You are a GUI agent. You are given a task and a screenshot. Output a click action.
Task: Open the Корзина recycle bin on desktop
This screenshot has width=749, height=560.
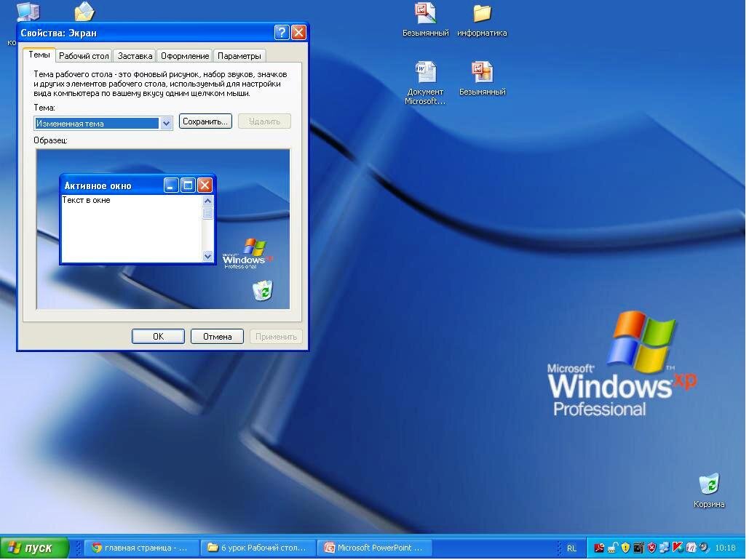(709, 490)
